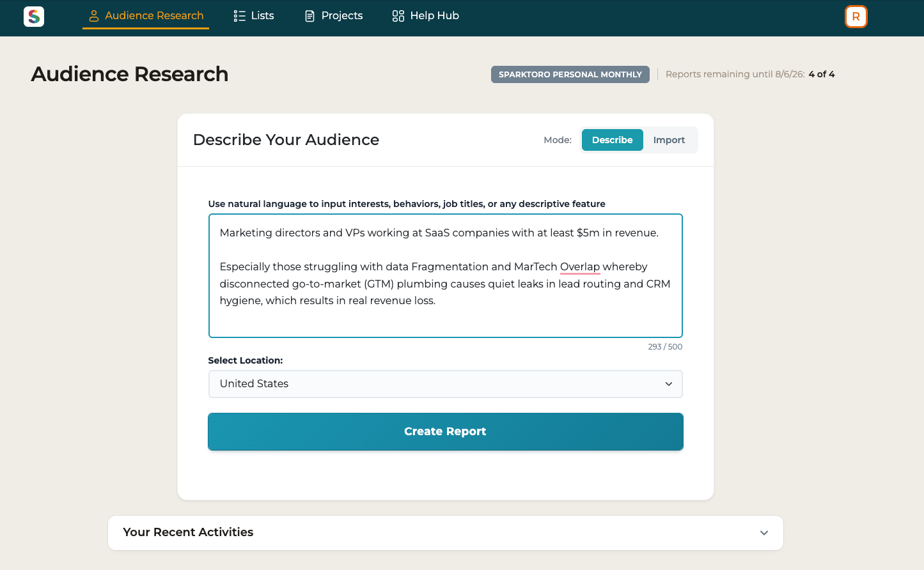Screen dimensions: 924x570
Task: Click the SparkToro Personal Monthly plan badge
Action: point(570,75)
